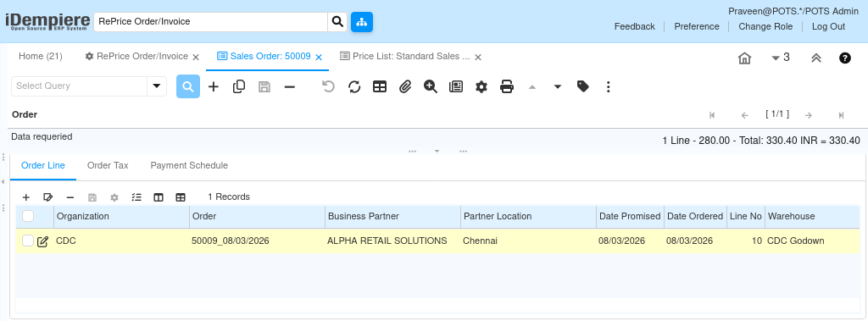Go to previous record arrow
The width and height of the screenshot is (868, 321).
(x=744, y=115)
